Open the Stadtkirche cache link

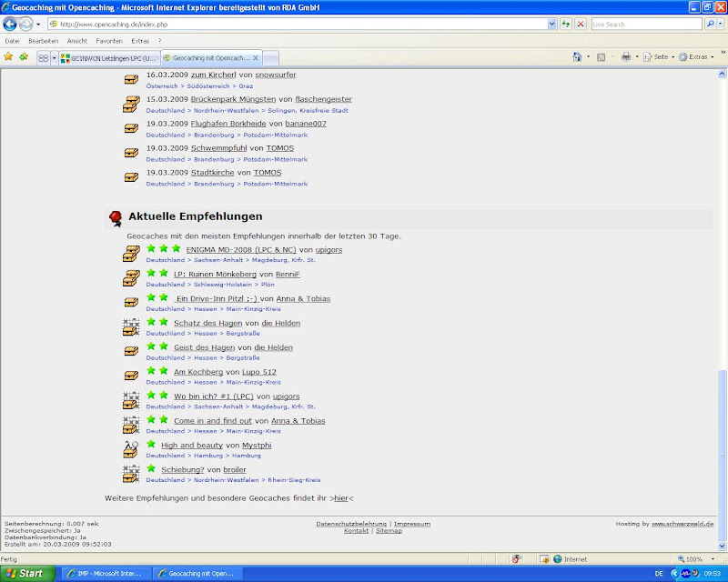(213, 173)
